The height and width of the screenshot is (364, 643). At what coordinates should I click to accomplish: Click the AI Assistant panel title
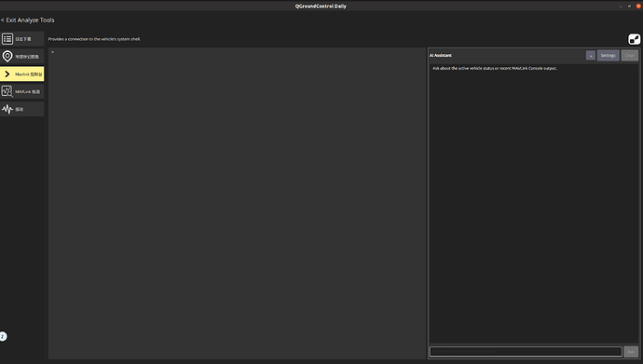[441, 55]
